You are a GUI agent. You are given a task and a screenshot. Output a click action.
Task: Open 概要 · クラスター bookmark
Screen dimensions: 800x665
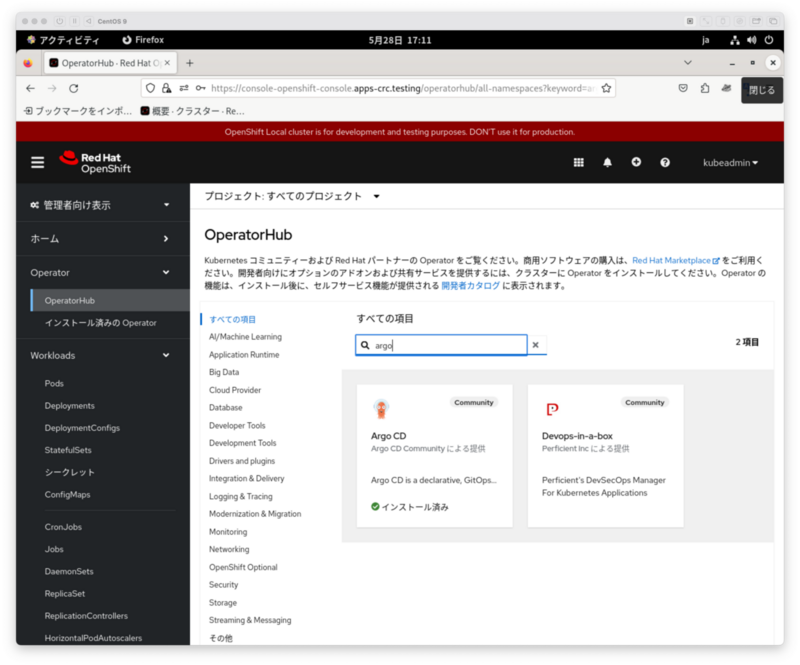click(193, 111)
